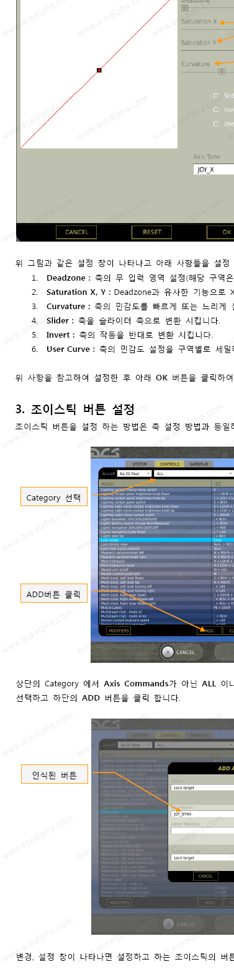Open MODIFIERS in the controls window
This screenshot has width=234, height=980.
(119, 631)
